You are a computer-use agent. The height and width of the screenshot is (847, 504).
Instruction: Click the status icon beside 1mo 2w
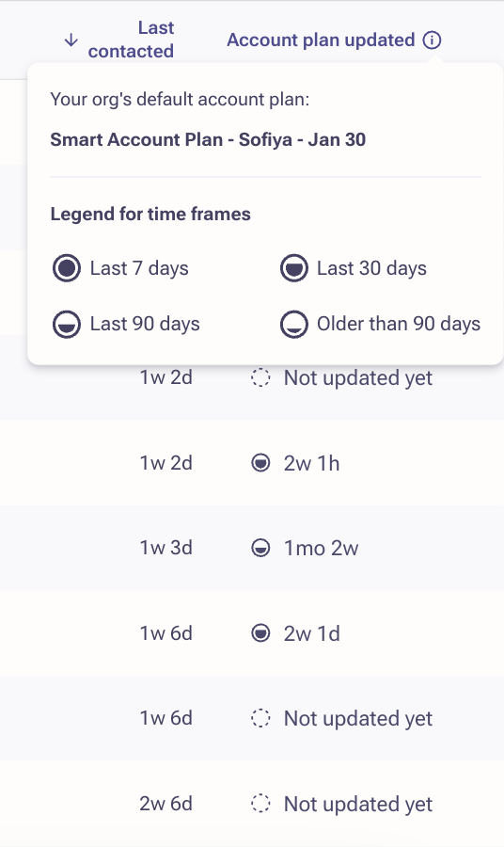click(260, 549)
